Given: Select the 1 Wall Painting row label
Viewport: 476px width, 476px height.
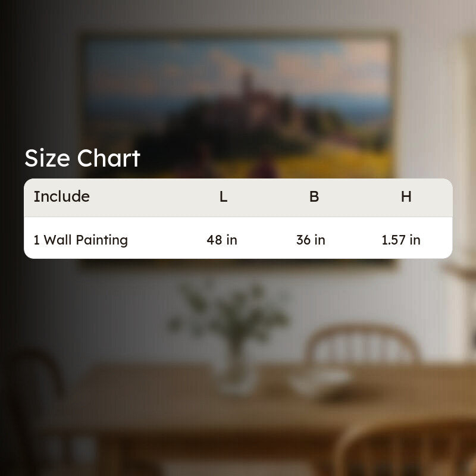Looking at the screenshot, I should pyautogui.click(x=81, y=240).
